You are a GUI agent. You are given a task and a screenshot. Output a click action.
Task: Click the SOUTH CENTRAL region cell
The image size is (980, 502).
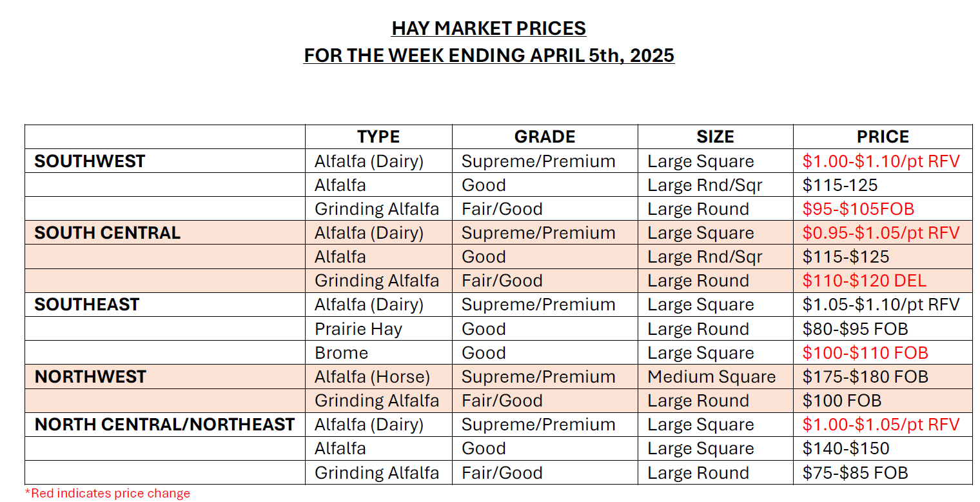107,233
